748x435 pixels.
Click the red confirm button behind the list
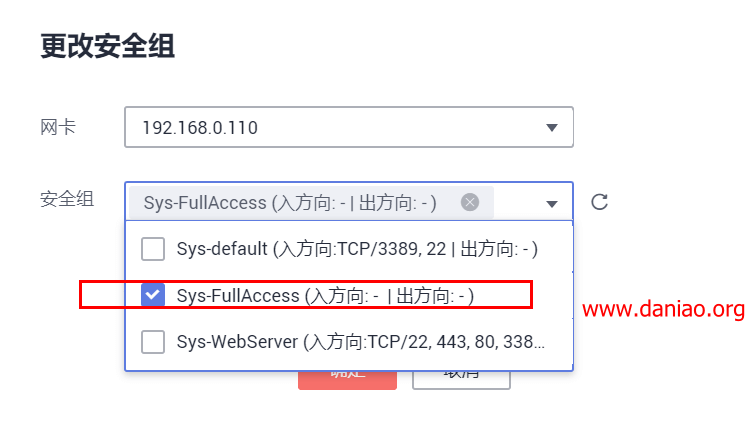(347, 380)
